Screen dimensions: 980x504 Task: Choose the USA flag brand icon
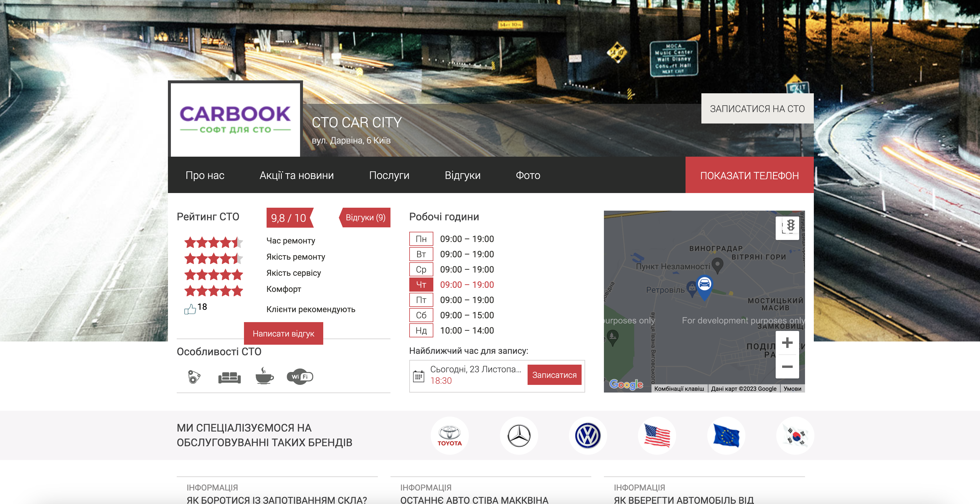(657, 436)
